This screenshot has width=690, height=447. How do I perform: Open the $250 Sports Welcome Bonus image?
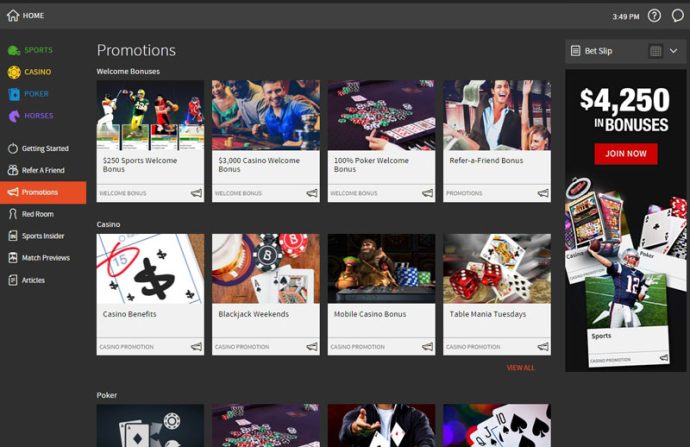150,115
